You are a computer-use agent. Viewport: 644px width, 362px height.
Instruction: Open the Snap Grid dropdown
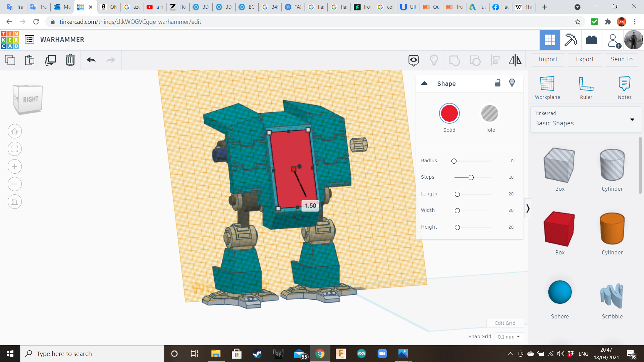[508, 337]
